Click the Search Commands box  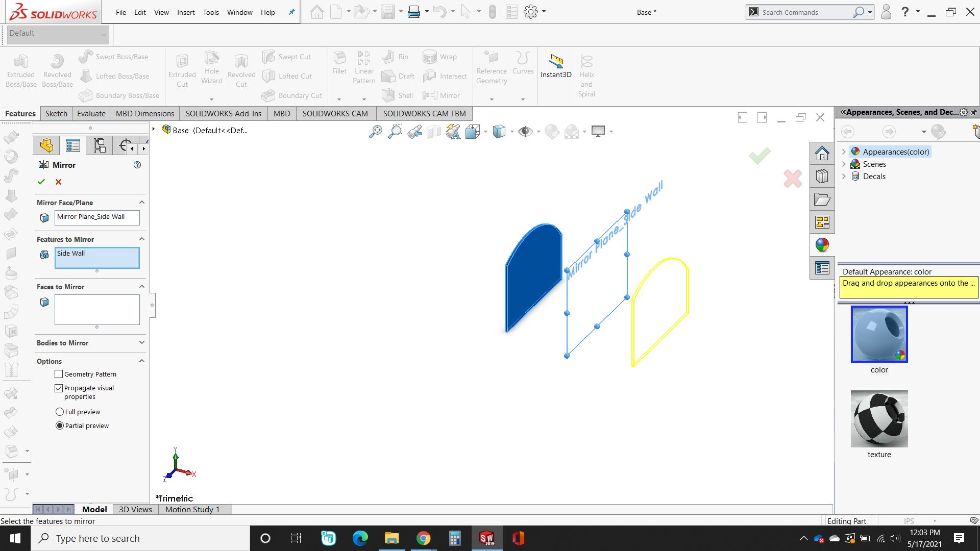(x=809, y=12)
